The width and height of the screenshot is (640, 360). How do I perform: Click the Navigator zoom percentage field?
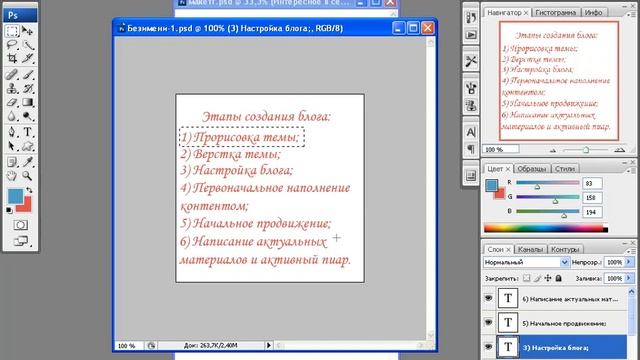pos(501,149)
